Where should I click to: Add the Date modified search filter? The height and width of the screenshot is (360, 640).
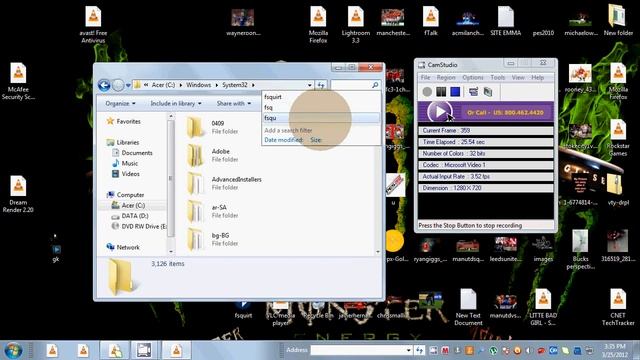click(284, 140)
